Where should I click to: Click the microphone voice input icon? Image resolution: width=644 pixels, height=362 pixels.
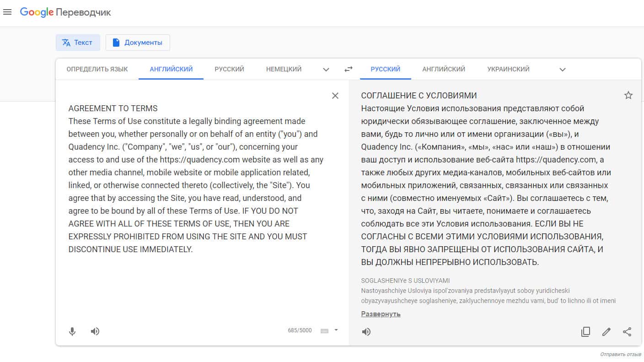click(72, 331)
